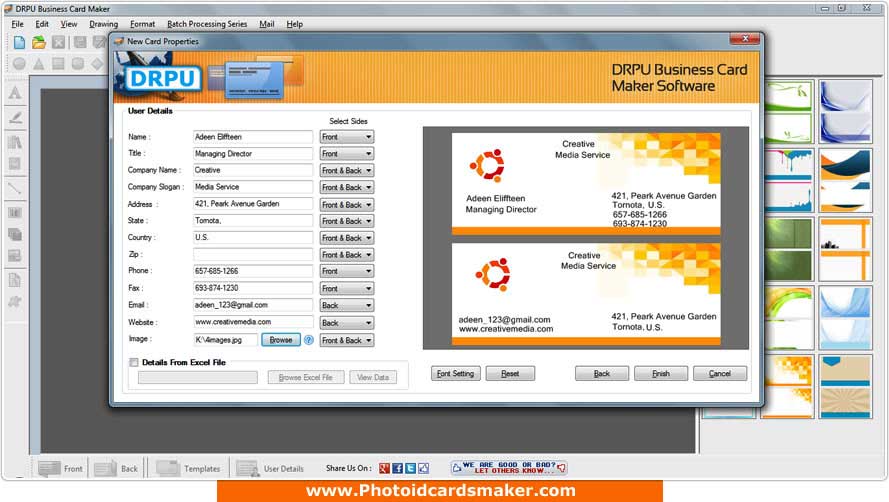Open the Drawing menu
Image resolution: width=889 pixels, height=502 pixels.
[103, 24]
